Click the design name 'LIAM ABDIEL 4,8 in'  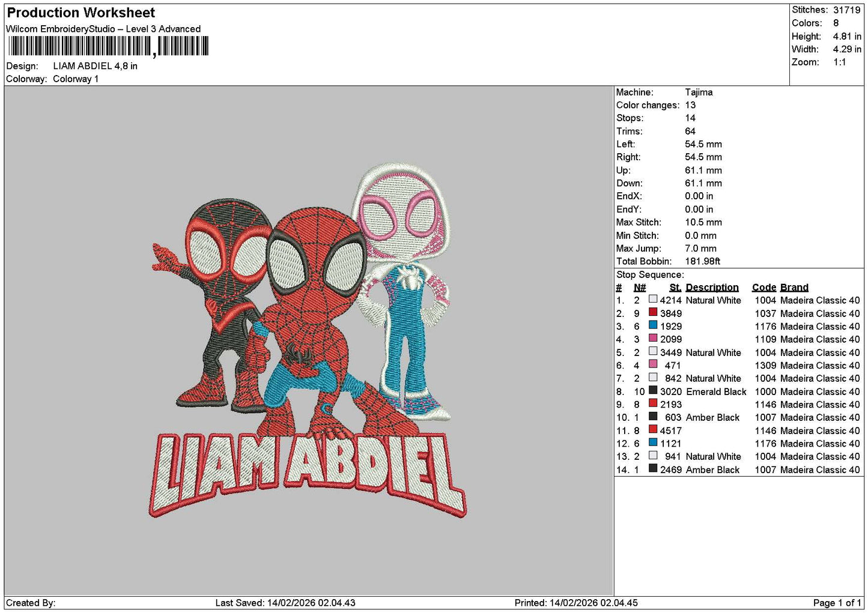(x=96, y=66)
